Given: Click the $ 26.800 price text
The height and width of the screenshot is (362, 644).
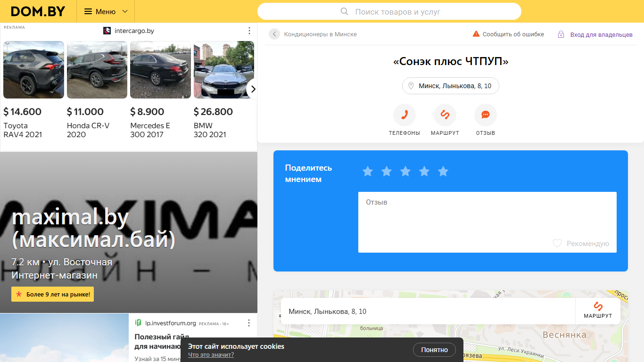Looking at the screenshot, I should point(213,112).
